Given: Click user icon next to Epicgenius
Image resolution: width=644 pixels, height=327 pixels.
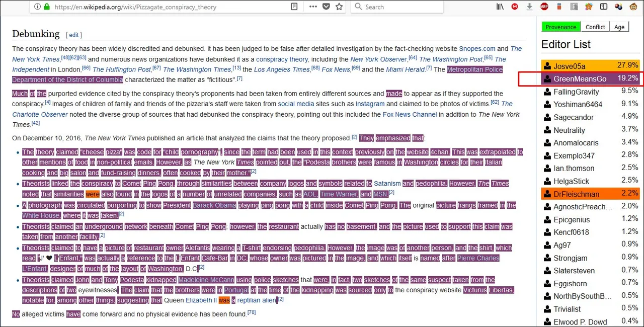Looking at the screenshot, I should click(x=548, y=219).
